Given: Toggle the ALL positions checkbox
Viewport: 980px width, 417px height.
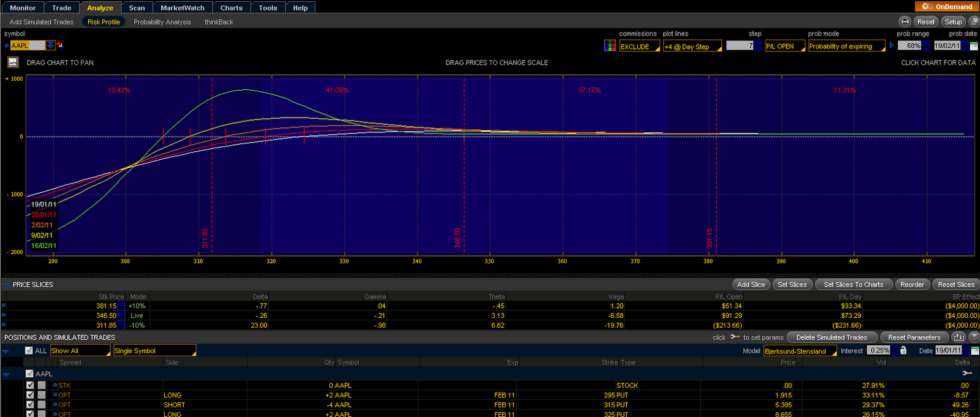Looking at the screenshot, I should (29, 350).
